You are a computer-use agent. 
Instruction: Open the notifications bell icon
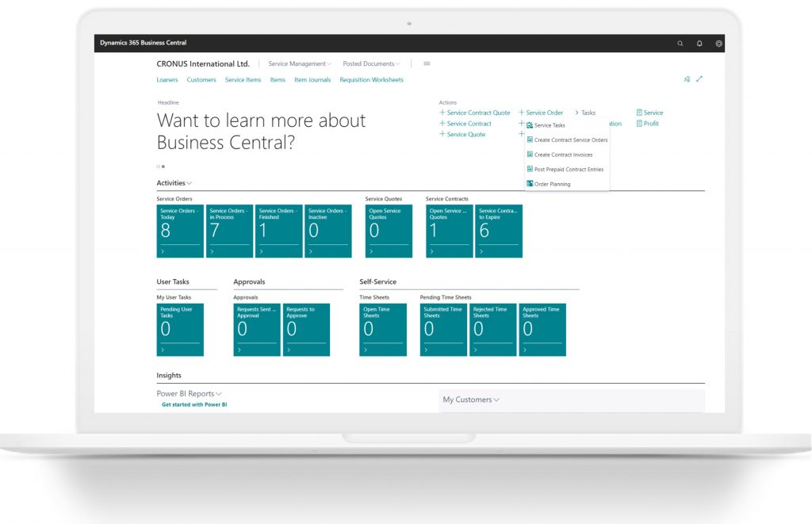699,44
